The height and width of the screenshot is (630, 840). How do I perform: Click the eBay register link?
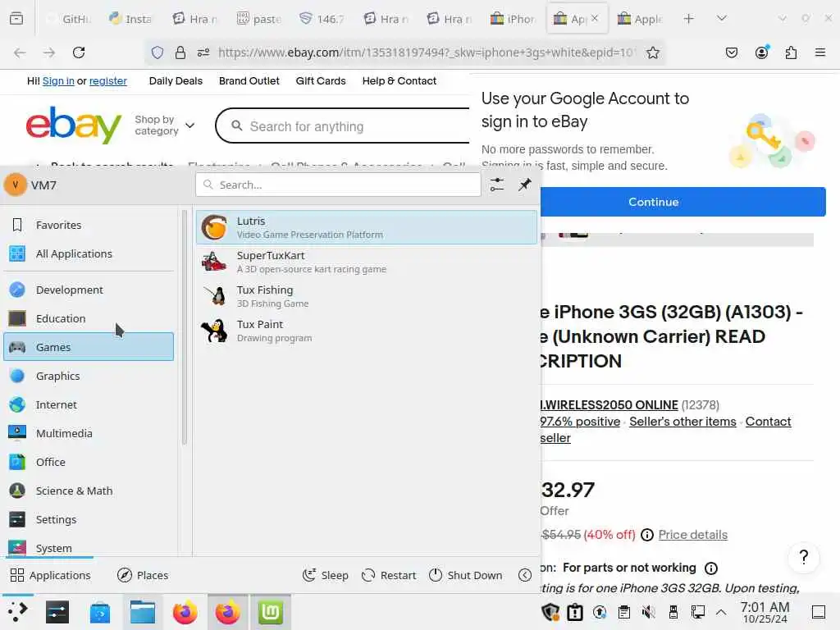tap(108, 81)
